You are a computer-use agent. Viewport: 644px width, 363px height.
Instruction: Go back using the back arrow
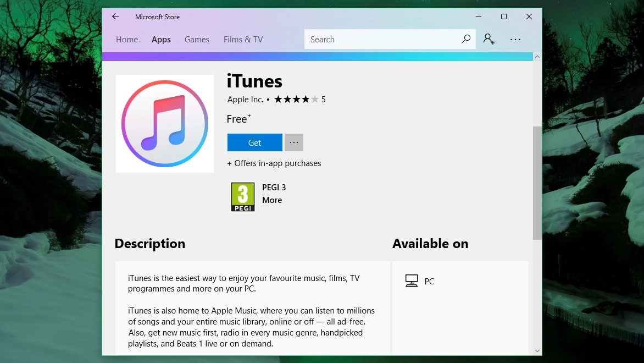pos(115,16)
